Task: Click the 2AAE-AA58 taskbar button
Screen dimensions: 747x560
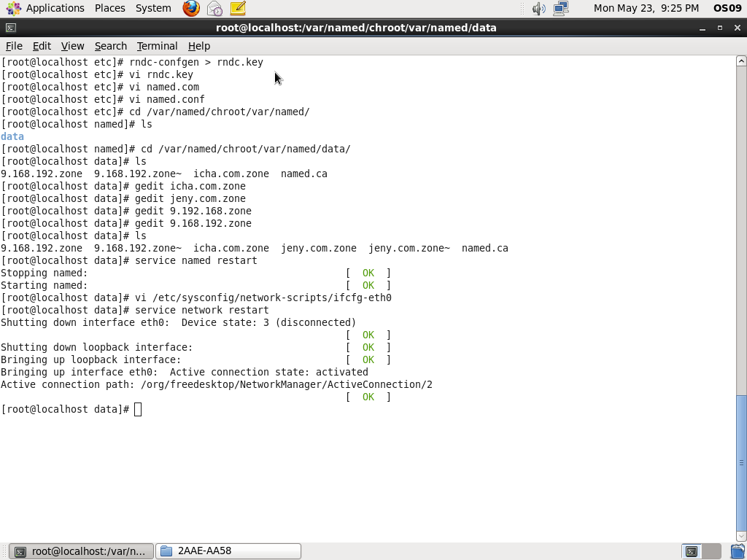Action: pyautogui.click(x=228, y=551)
